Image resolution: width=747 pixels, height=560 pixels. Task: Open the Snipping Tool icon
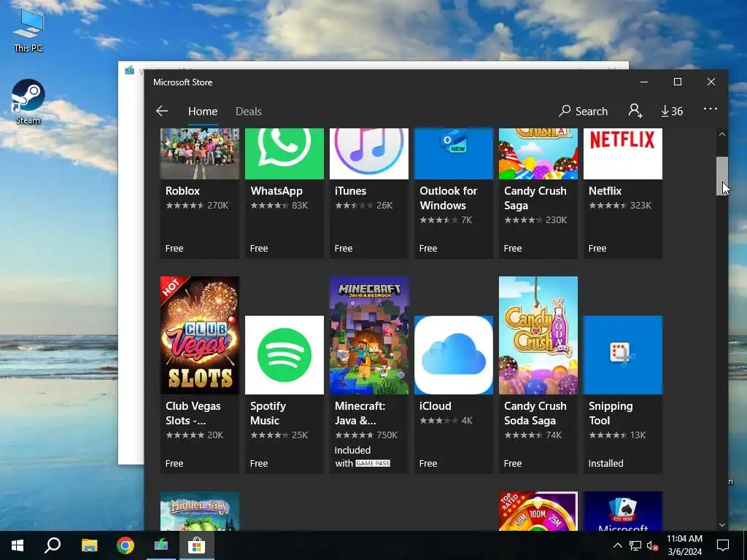pos(623,355)
